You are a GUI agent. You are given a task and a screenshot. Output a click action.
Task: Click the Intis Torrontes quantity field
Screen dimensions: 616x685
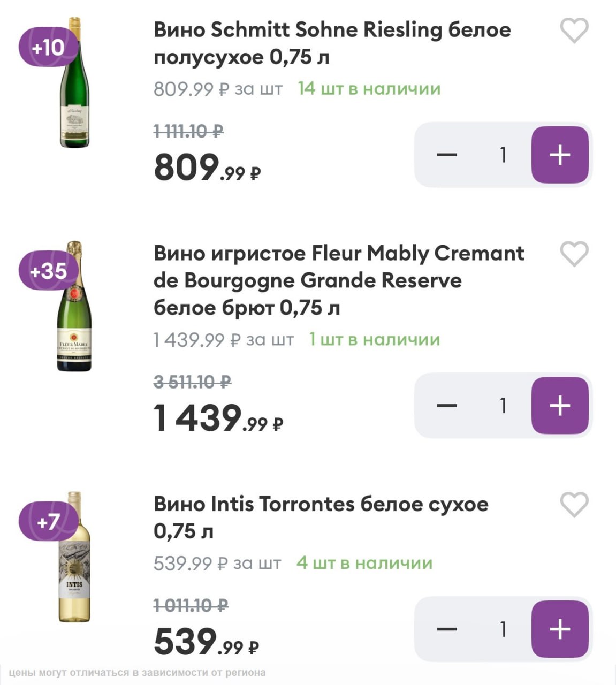(x=503, y=629)
